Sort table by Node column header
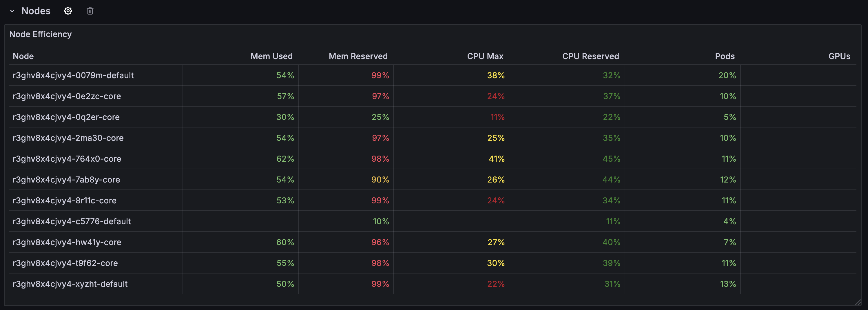 [23, 56]
